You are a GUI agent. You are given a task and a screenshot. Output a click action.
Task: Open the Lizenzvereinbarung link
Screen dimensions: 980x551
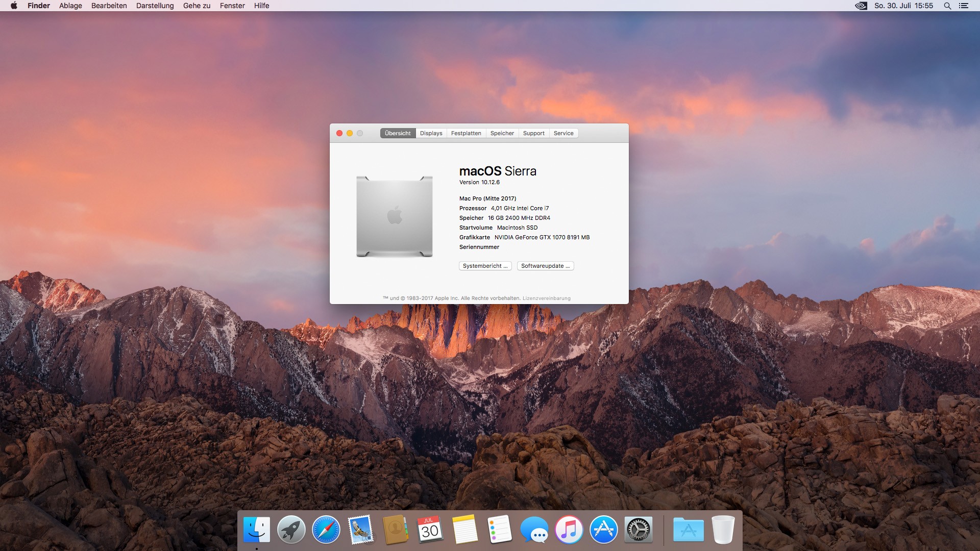[x=546, y=298]
